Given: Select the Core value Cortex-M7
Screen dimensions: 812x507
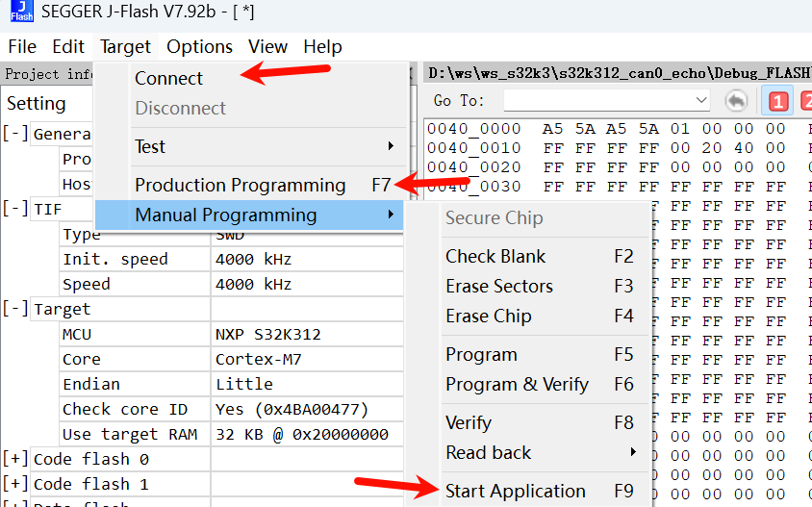Looking at the screenshot, I should [308, 359].
